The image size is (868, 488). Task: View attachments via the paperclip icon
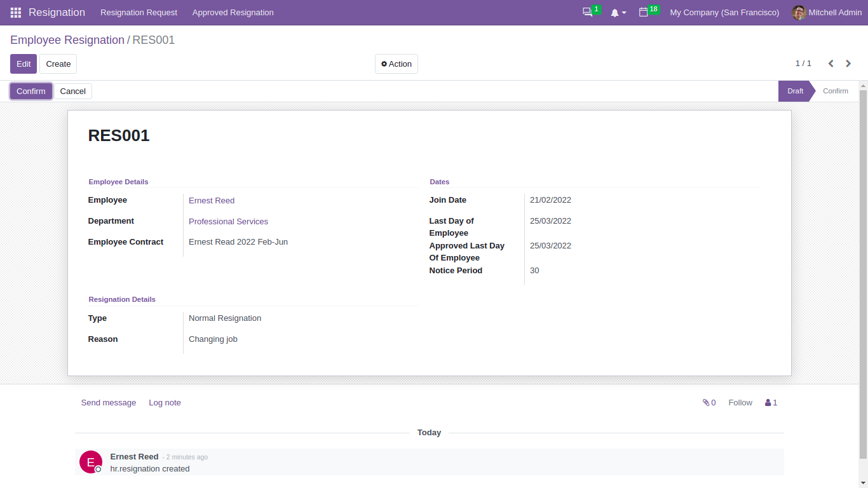(705, 402)
